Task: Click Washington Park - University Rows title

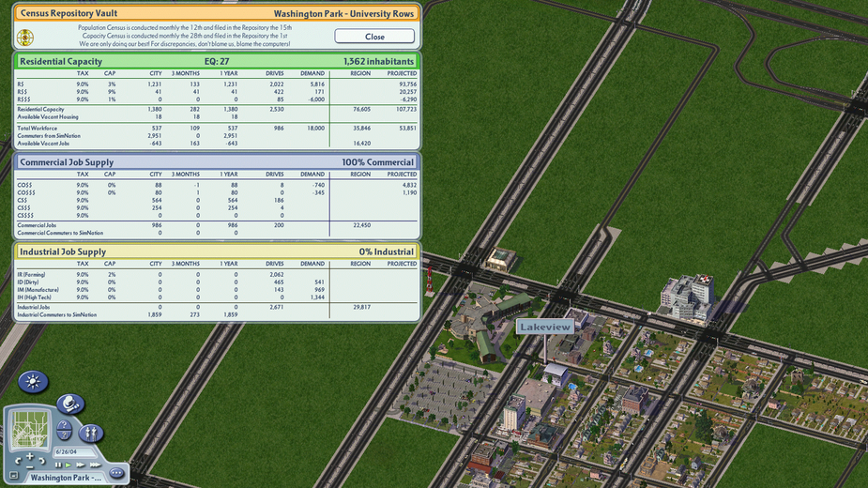Action: (343, 13)
